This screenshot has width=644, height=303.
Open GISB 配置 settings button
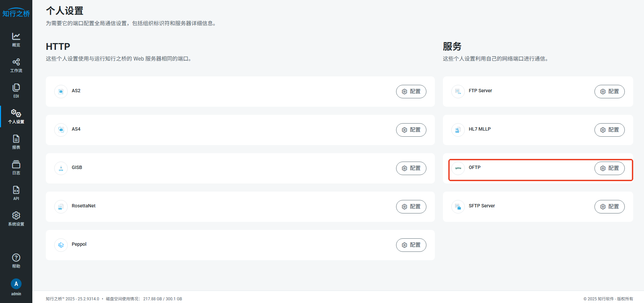pos(411,168)
